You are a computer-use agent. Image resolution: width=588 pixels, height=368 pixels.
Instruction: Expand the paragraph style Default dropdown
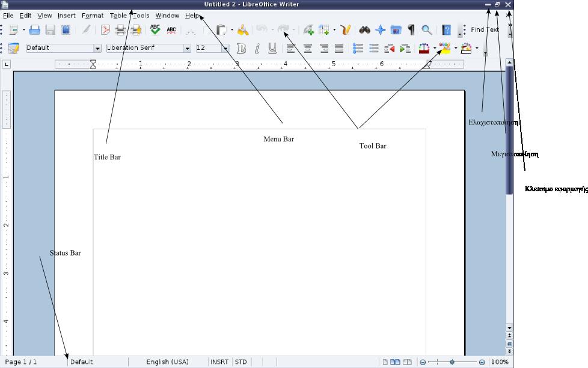click(97, 48)
